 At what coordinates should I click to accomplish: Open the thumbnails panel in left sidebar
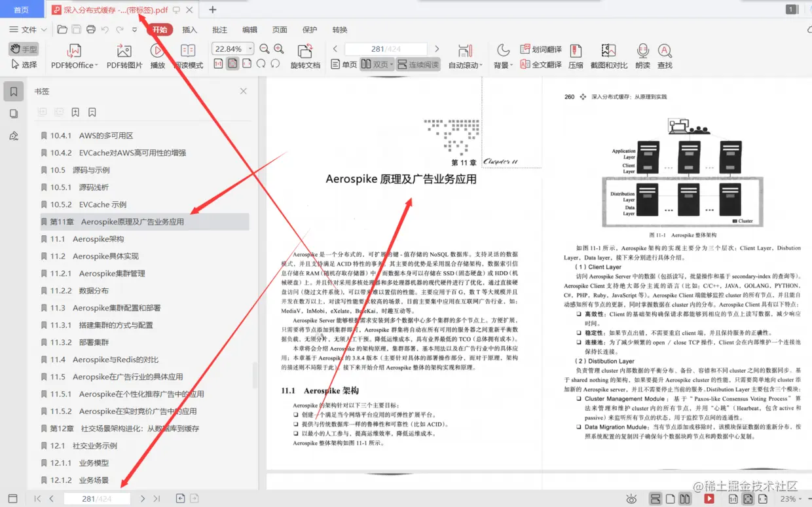point(14,113)
